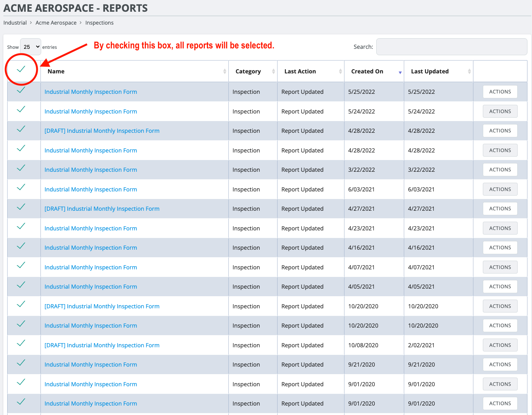Open the inspection form created 5/25/2022
The image size is (532, 415).
click(x=91, y=92)
